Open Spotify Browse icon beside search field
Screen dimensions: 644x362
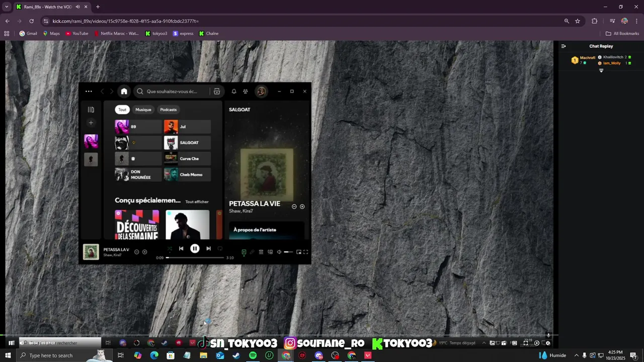pyautogui.click(x=217, y=92)
